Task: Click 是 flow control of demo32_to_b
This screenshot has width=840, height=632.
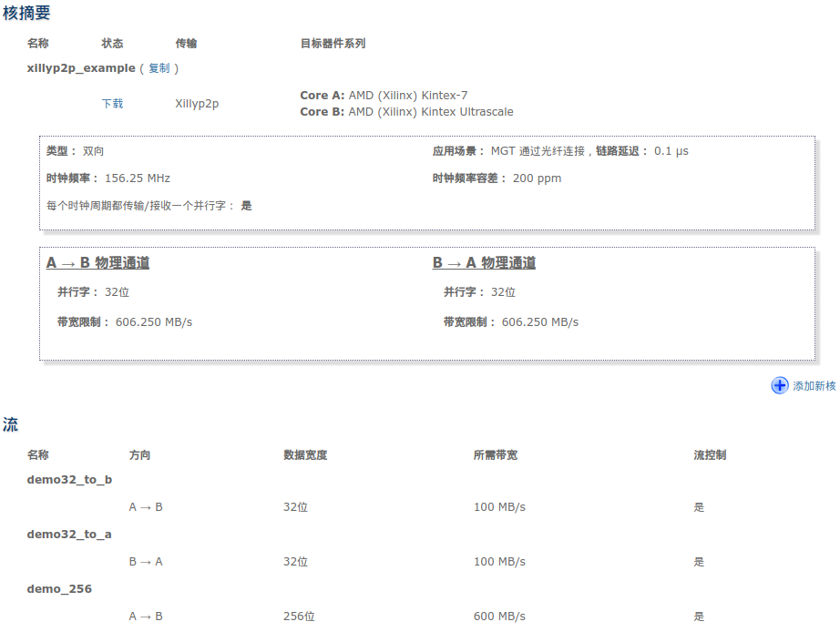Action: pos(699,507)
